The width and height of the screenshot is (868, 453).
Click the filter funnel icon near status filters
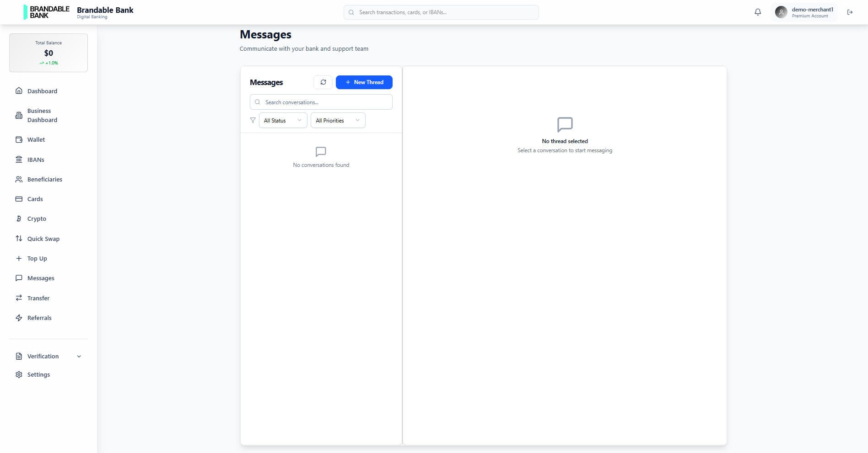tap(253, 120)
